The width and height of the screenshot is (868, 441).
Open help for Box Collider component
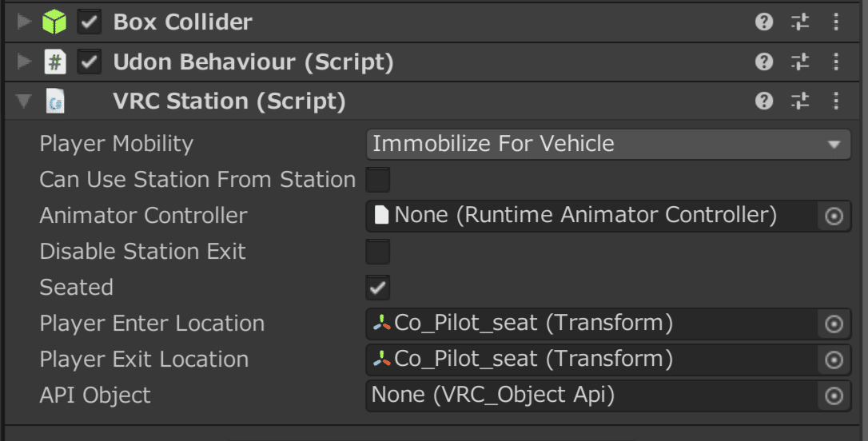[764, 22]
